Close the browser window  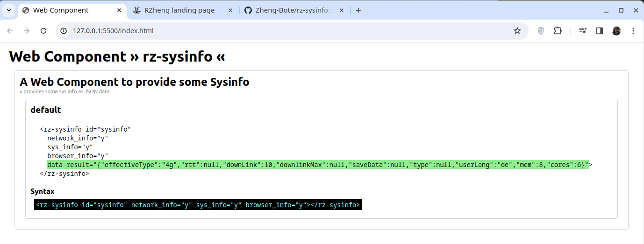636,10
